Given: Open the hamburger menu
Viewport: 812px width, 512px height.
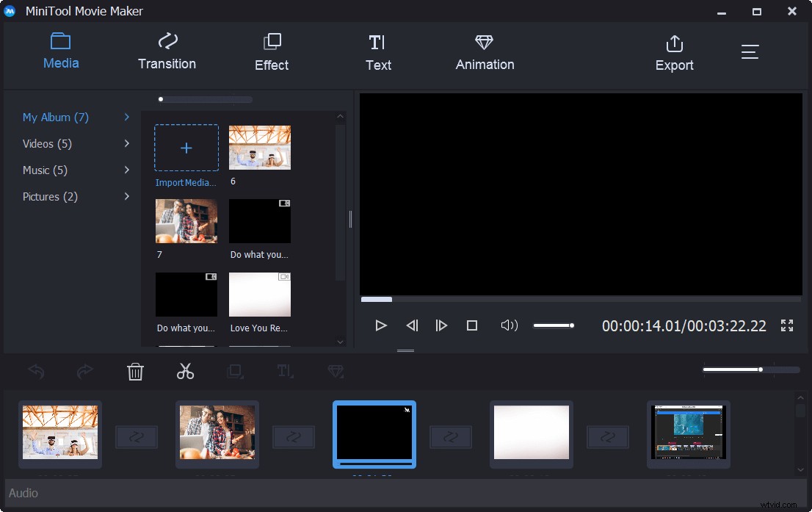Looking at the screenshot, I should pos(750,51).
